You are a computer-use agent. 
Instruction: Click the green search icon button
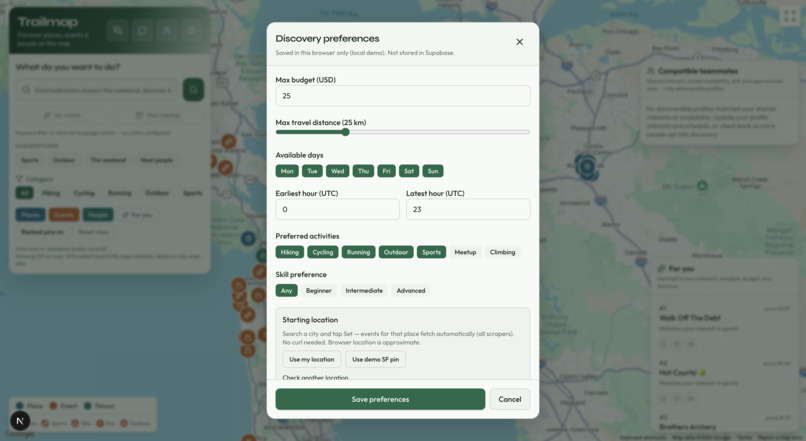click(193, 89)
